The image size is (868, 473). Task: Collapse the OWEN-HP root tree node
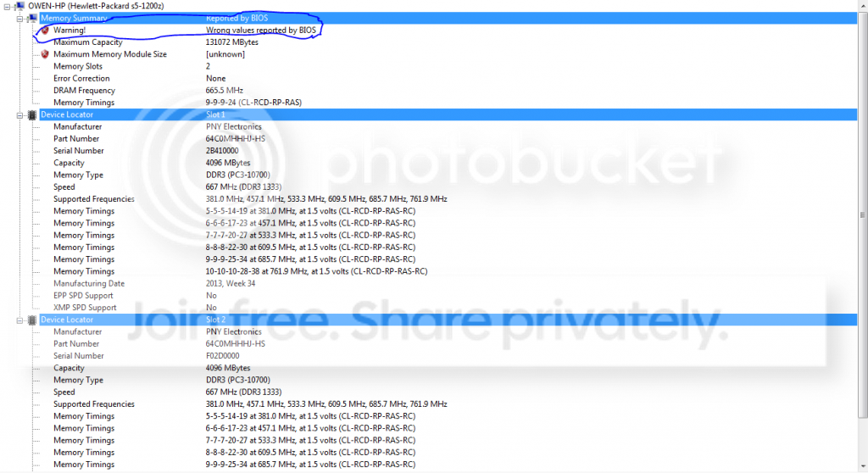coord(7,7)
